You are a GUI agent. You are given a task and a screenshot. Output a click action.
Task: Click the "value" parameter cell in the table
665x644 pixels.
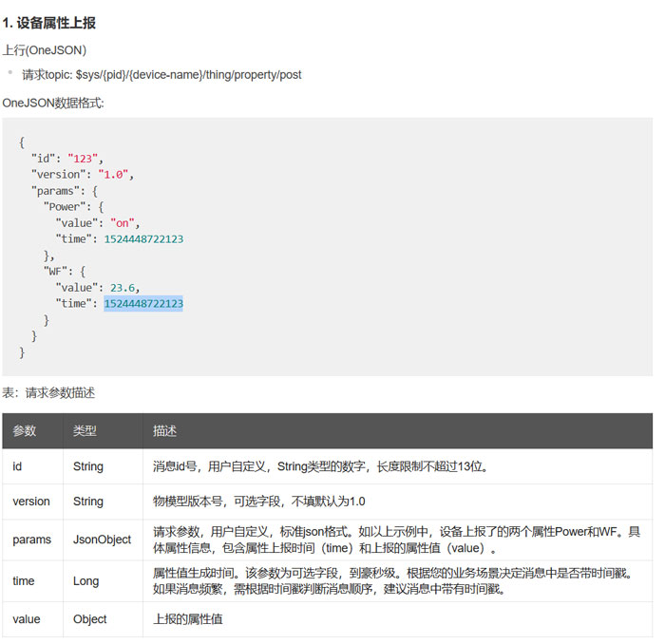coord(27,619)
